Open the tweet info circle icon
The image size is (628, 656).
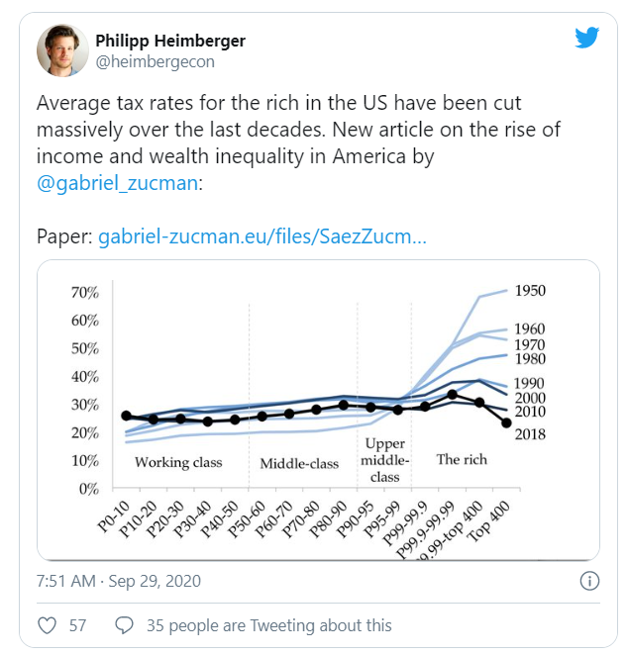click(590, 581)
